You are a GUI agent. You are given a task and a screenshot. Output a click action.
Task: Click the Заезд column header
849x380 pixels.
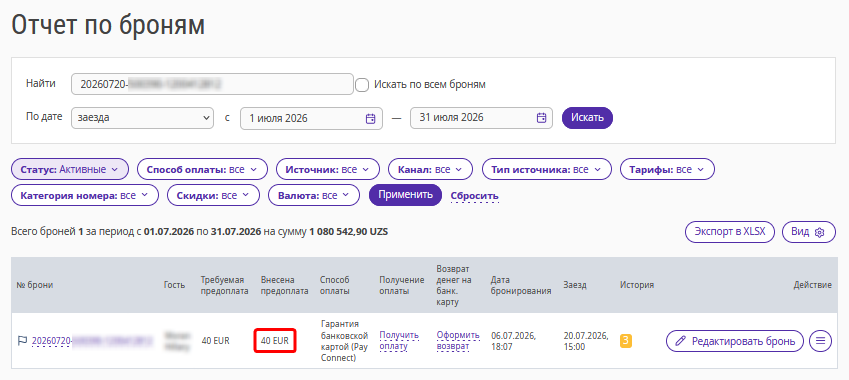(574, 285)
